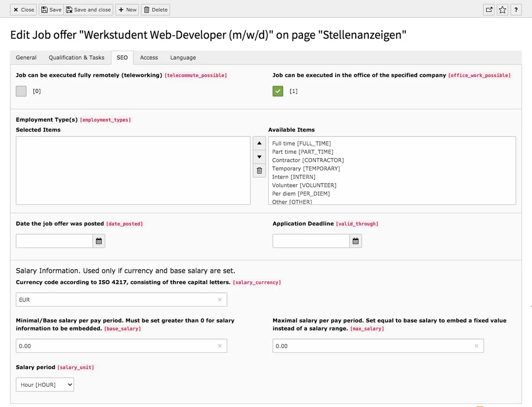Clear the EUR currency field with the x
This screenshot has height=407, width=532.
pyautogui.click(x=220, y=299)
